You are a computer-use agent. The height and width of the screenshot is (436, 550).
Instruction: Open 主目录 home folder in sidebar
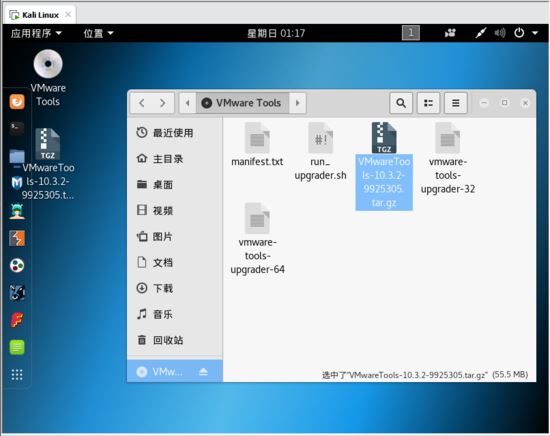(x=175, y=159)
